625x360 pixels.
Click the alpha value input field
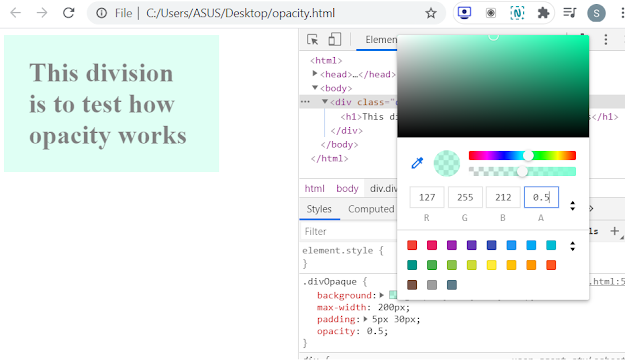541,197
